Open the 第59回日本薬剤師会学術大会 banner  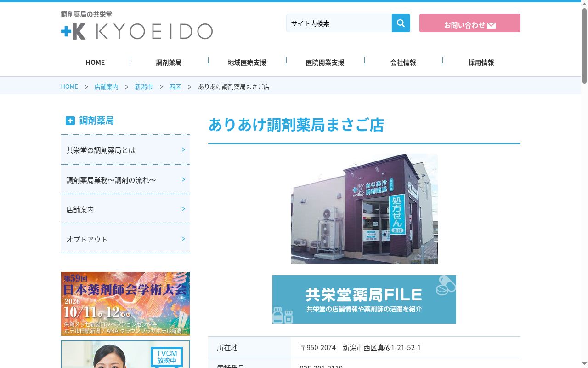point(125,304)
